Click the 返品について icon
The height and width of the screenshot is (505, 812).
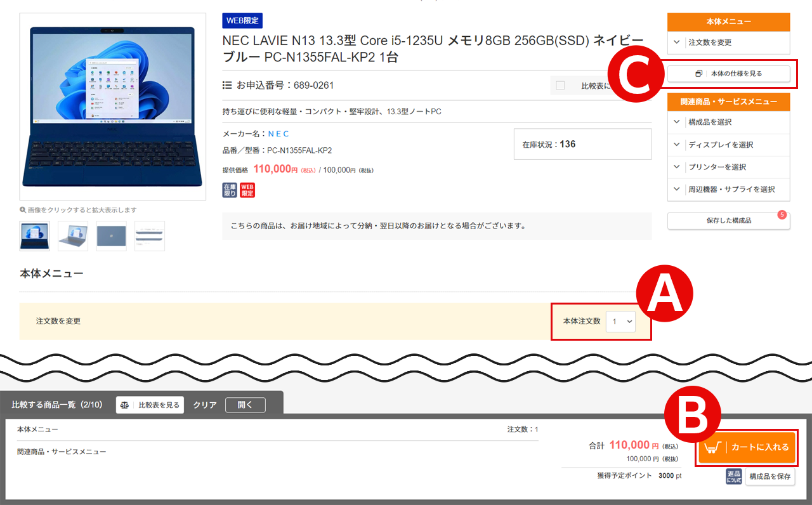tap(734, 476)
